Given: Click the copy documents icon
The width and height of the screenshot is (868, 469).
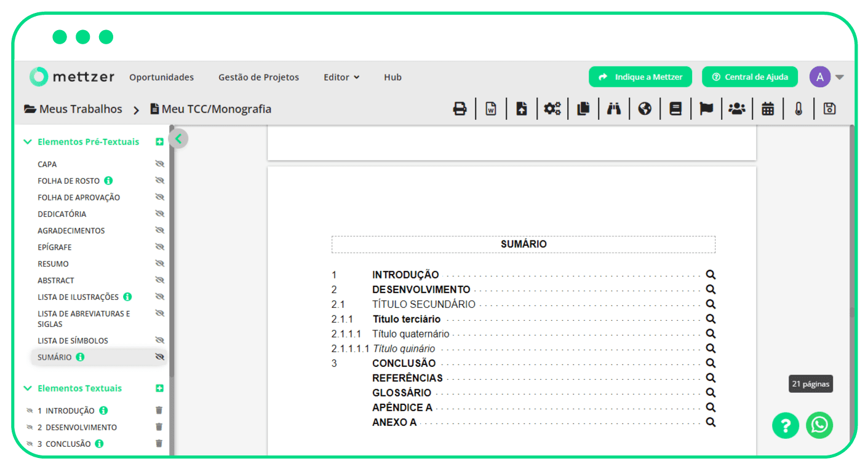Looking at the screenshot, I should (583, 109).
